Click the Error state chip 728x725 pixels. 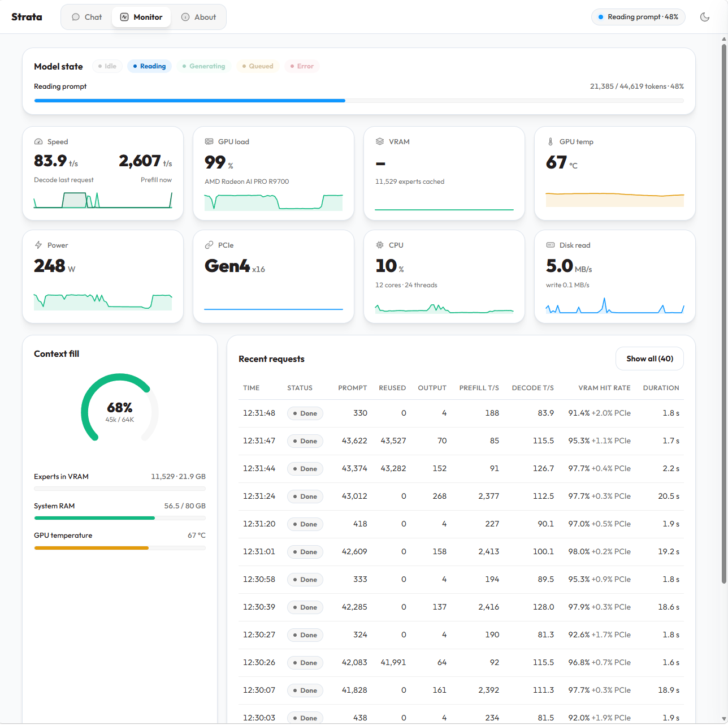click(301, 66)
